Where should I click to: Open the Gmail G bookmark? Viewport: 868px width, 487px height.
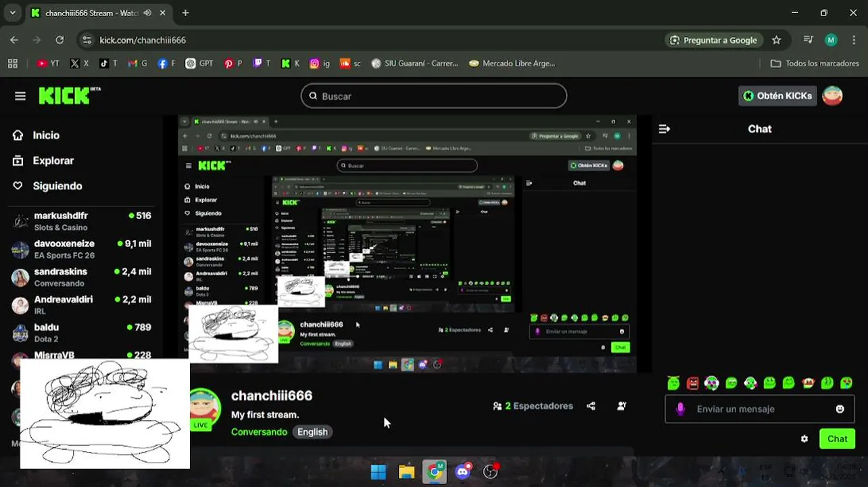click(x=137, y=64)
